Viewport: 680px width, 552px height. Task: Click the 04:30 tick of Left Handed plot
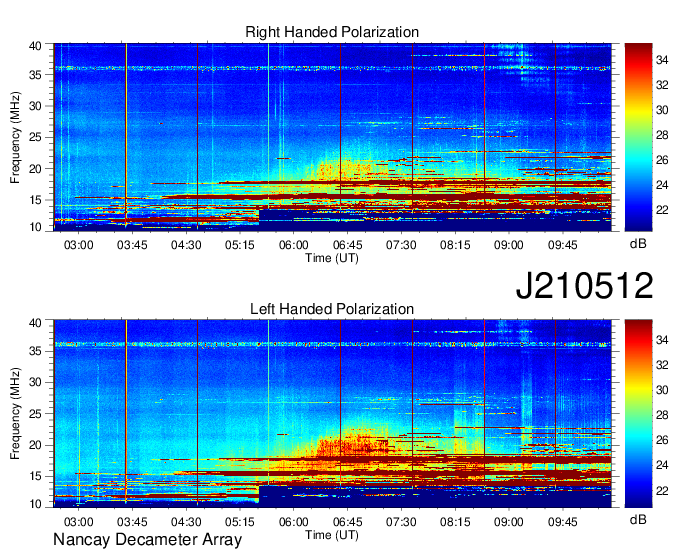pos(186,522)
